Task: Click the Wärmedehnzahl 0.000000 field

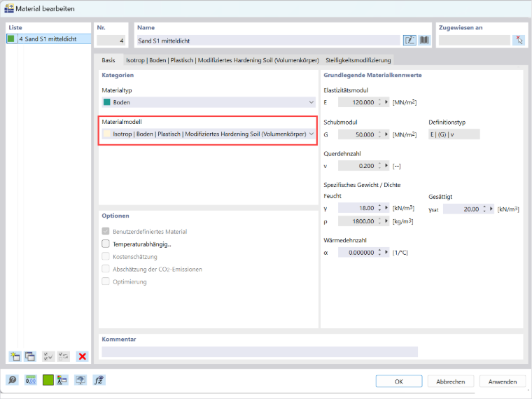Action: [x=357, y=253]
